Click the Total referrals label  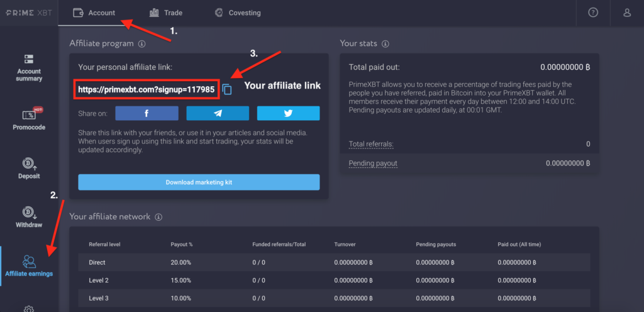click(x=371, y=144)
